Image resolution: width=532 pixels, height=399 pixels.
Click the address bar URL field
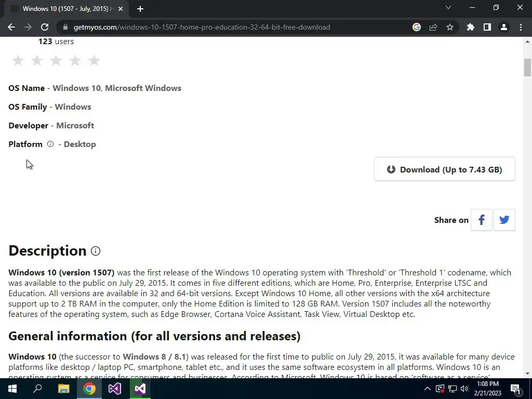202,27
